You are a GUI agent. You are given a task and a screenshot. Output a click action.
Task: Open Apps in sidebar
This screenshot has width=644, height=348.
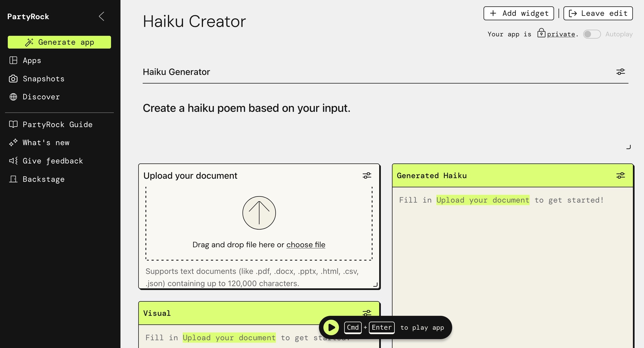click(x=32, y=60)
